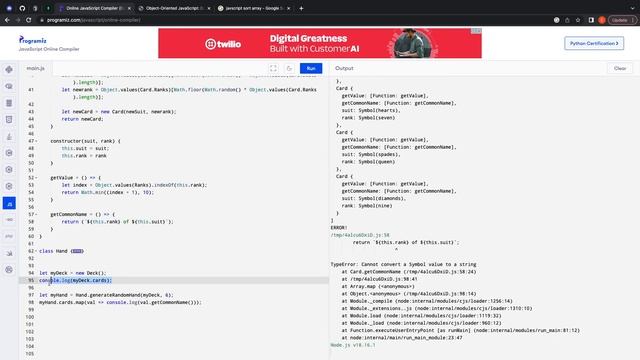This screenshot has height=360, width=640.
Task: Open the Swift compiler sidebar icon
Action: point(9,253)
